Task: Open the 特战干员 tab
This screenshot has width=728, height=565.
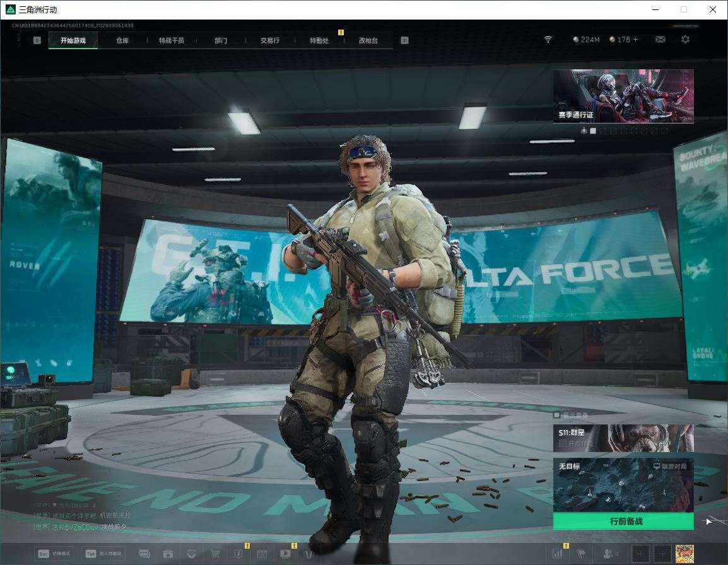Action: (x=172, y=40)
